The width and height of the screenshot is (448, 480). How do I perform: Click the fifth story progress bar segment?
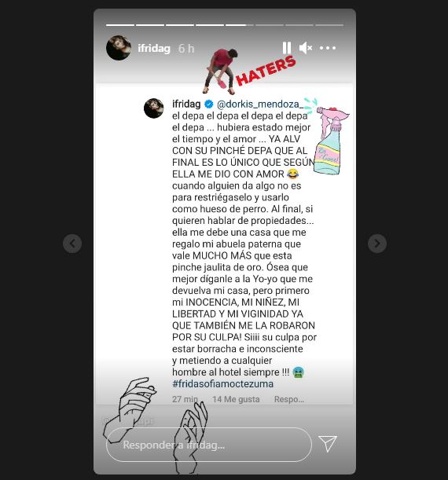pos(240,25)
